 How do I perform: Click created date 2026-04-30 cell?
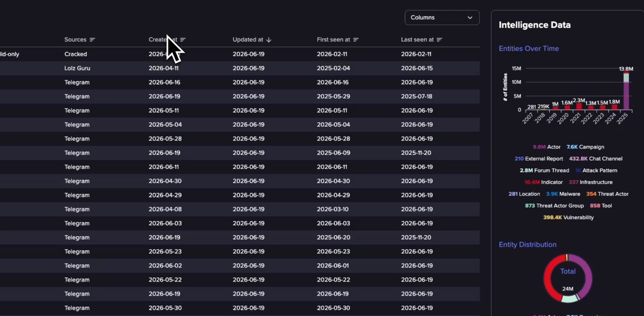[165, 181]
